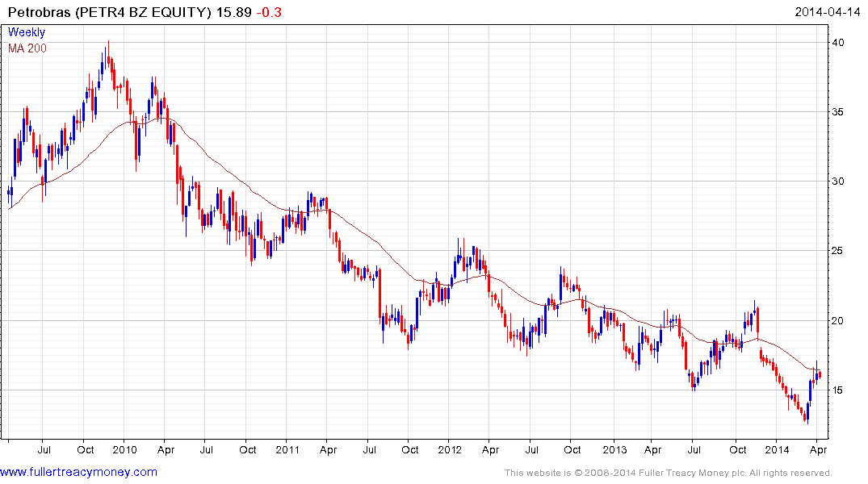Click the 25 price axis label
The width and height of the screenshot is (868, 484).
[x=838, y=251]
